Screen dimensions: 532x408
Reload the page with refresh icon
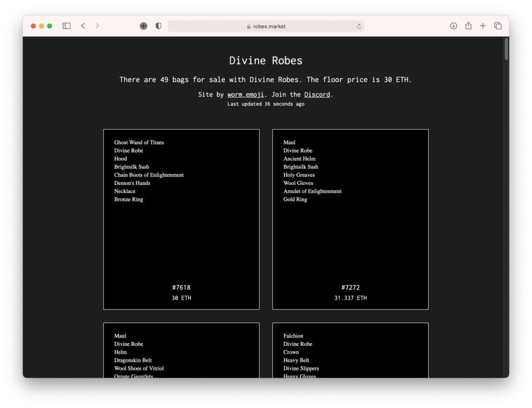point(359,26)
